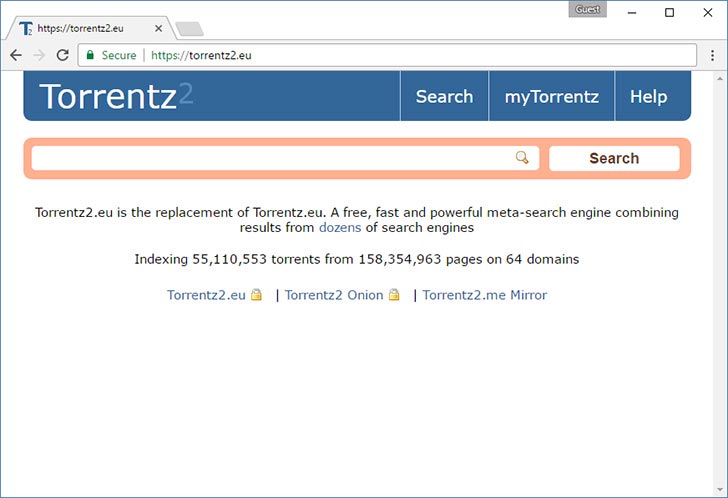Click the Torrentz2 logo

pyautogui.click(x=116, y=96)
